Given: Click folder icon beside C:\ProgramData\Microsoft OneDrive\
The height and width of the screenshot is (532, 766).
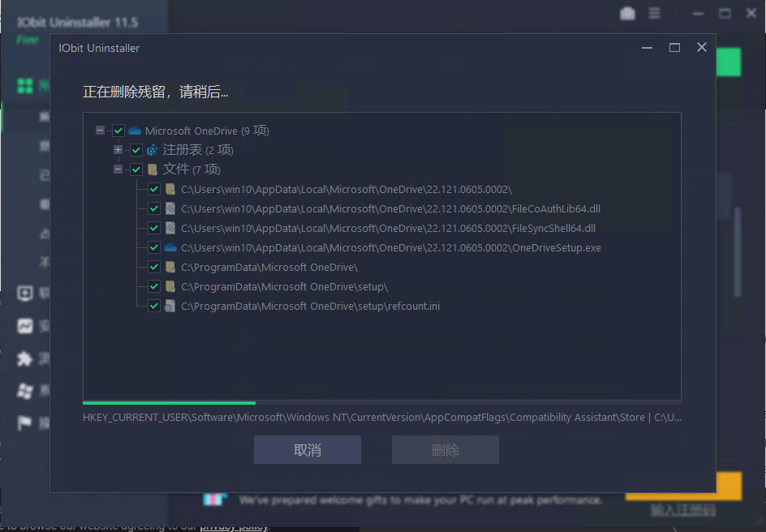Looking at the screenshot, I should point(170,267).
